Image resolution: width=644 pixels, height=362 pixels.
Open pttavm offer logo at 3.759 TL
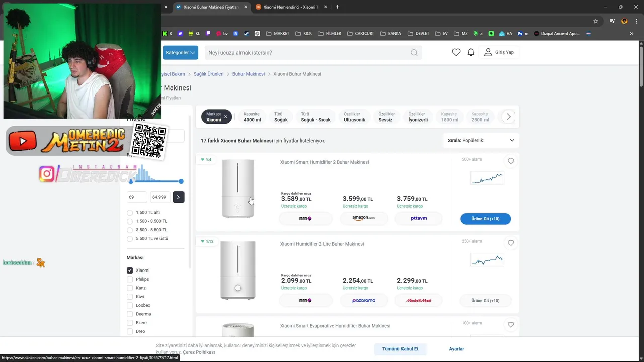[x=419, y=219]
